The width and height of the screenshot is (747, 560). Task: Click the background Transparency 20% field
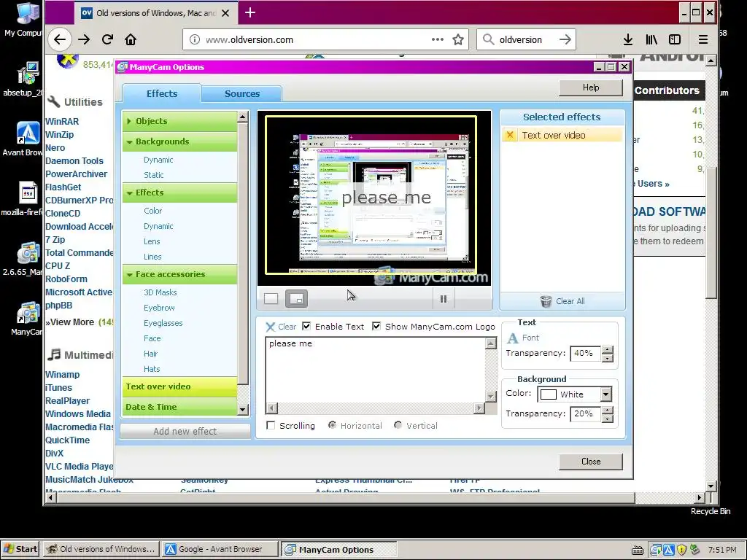[584, 414]
